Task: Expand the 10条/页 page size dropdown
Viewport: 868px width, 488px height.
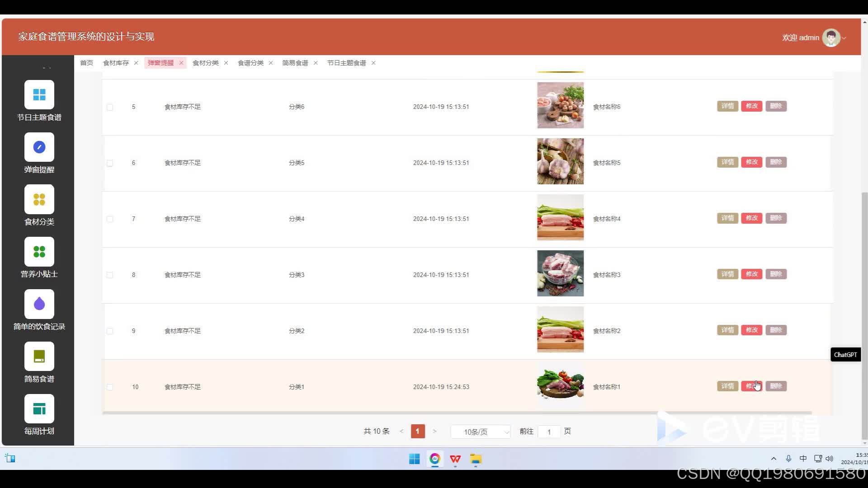Action: pyautogui.click(x=481, y=432)
